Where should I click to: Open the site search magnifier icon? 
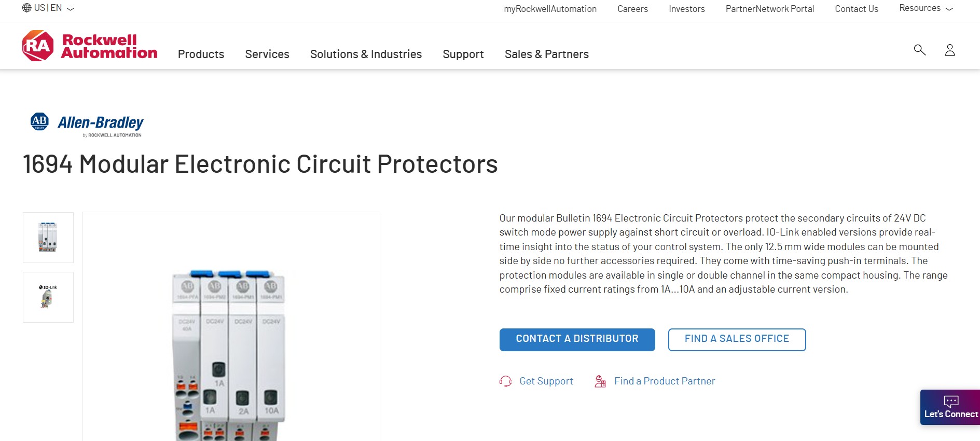pos(919,50)
